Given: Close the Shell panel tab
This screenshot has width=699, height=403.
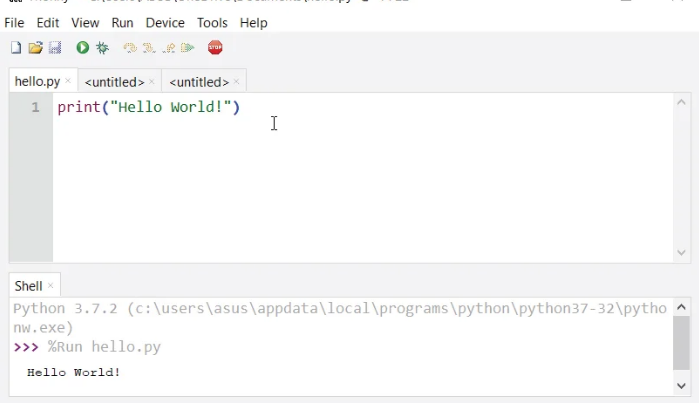Looking at the screenshot, I should (x=50, y=286).
